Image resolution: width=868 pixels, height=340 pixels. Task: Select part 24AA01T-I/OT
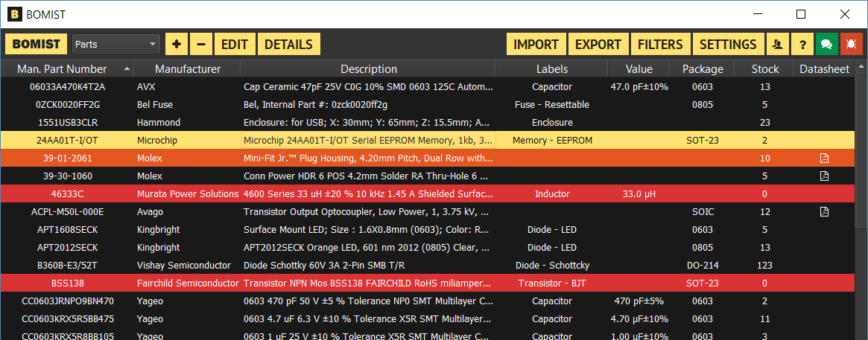coord(428,141)
